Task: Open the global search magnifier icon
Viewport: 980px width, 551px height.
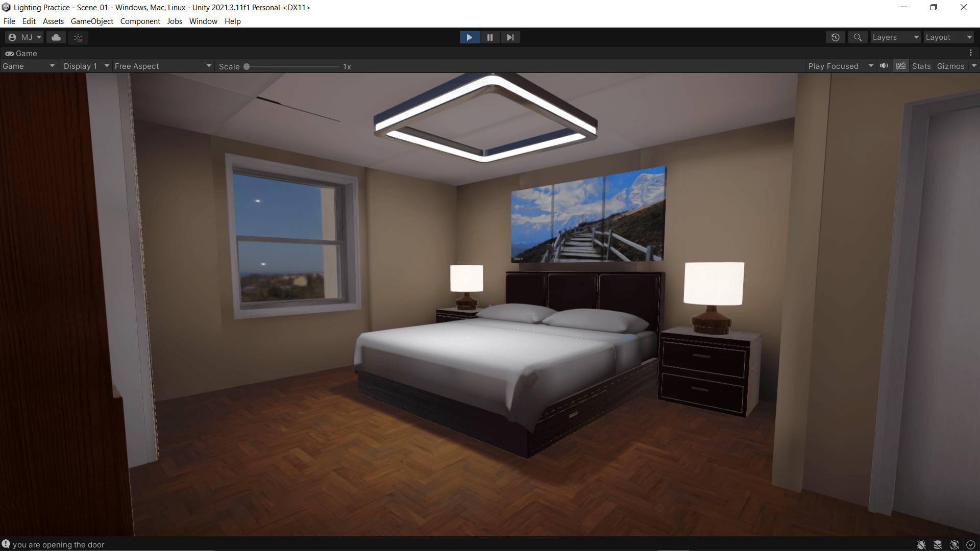Action: (x=857, y=37)
